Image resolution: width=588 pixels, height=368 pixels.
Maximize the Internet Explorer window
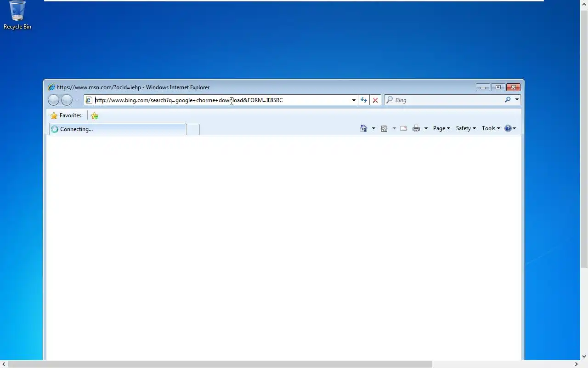click(x=498, y=87)
